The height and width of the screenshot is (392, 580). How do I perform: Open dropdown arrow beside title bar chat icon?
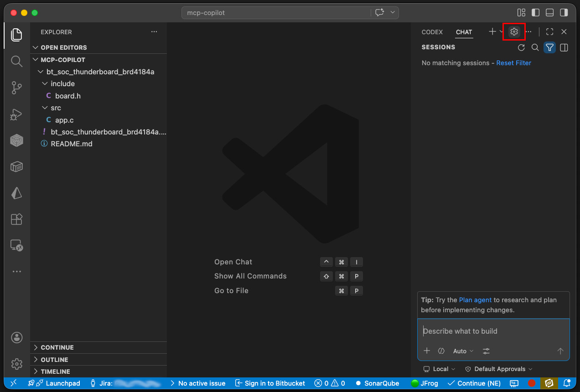point(393,13)
